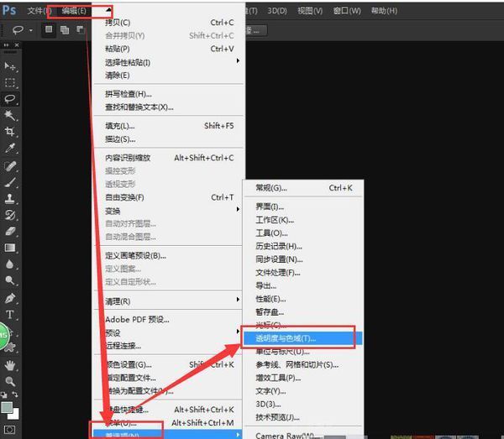Select the Crop tool
The image size is (504, 439).
tap(10, 132)
